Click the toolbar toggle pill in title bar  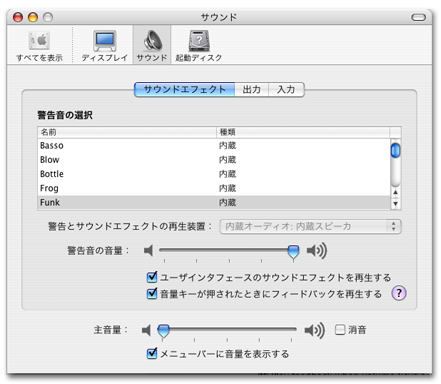coord(418,17)
